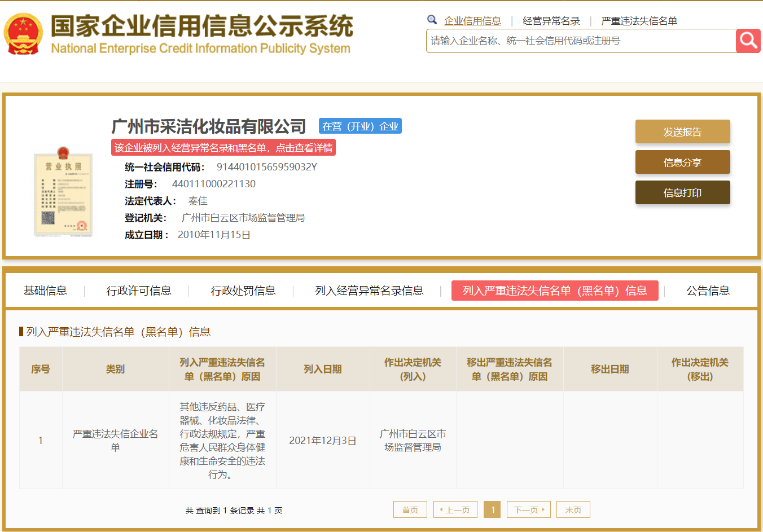Click the listed date 2021年12月3日 cell
This screenshot has height=532, width=763.
[x=323, y=441]
